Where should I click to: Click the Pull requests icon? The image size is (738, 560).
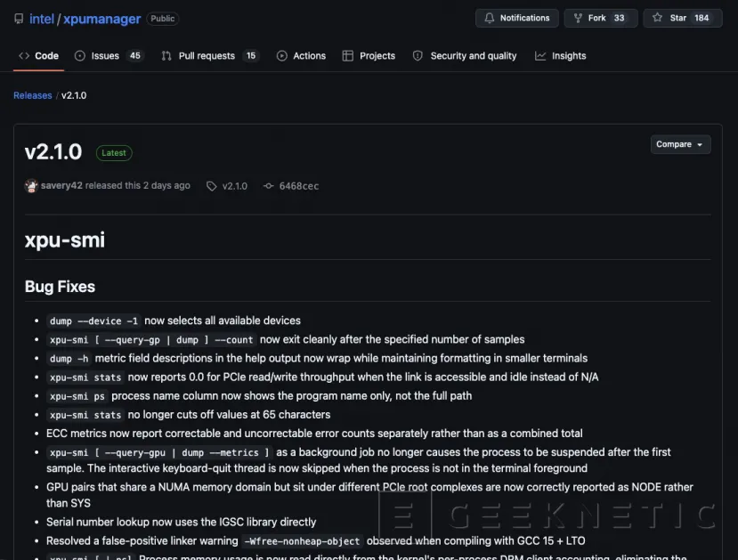pyautogui.click(x=166, y=55)
